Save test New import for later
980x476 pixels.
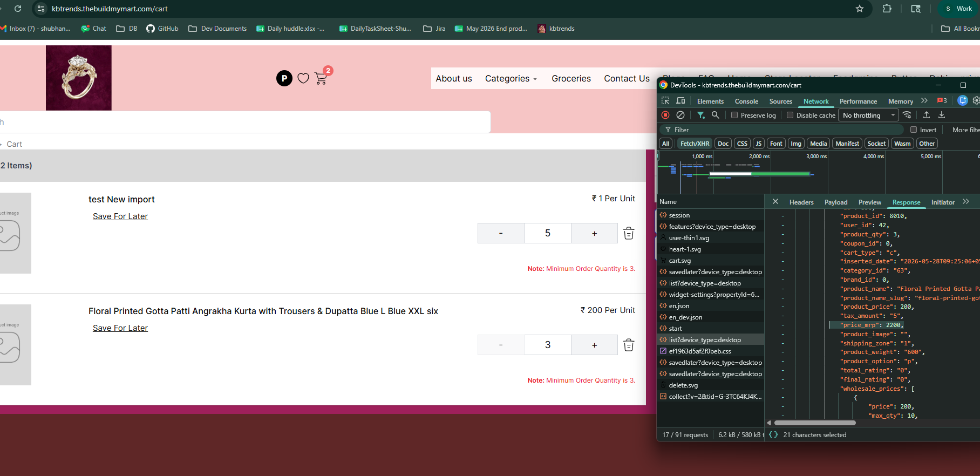coord(120,216)
